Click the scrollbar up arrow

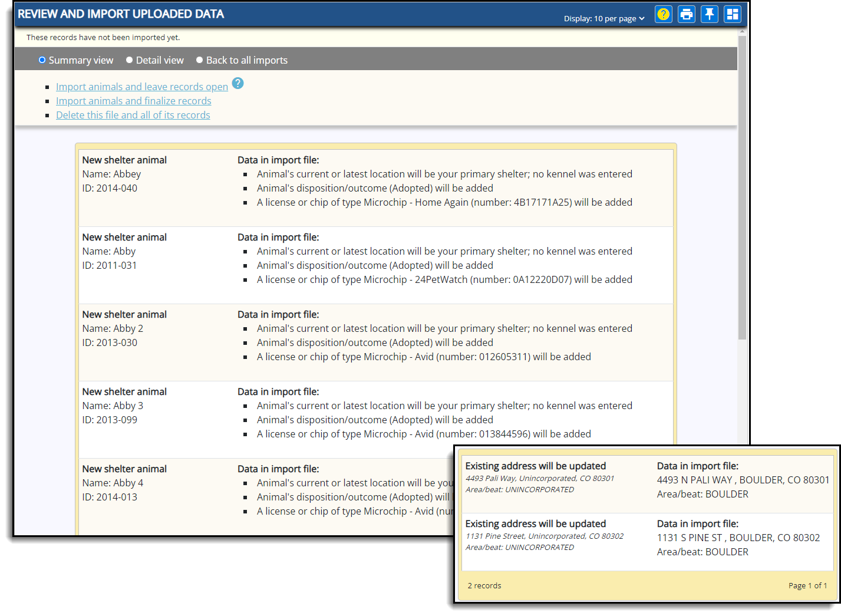tap(742, 31)
